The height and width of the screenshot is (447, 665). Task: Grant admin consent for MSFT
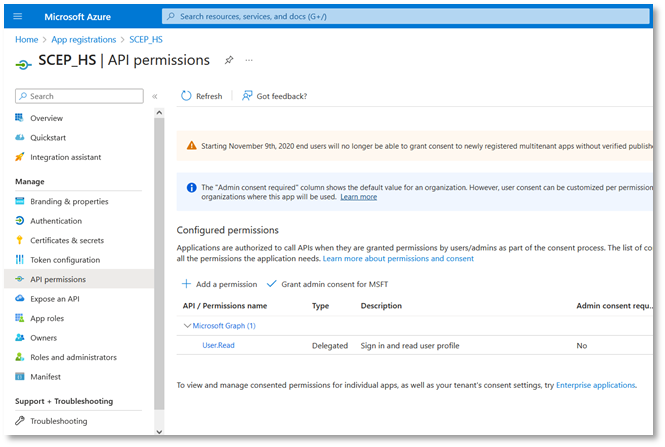coord(330,284)
